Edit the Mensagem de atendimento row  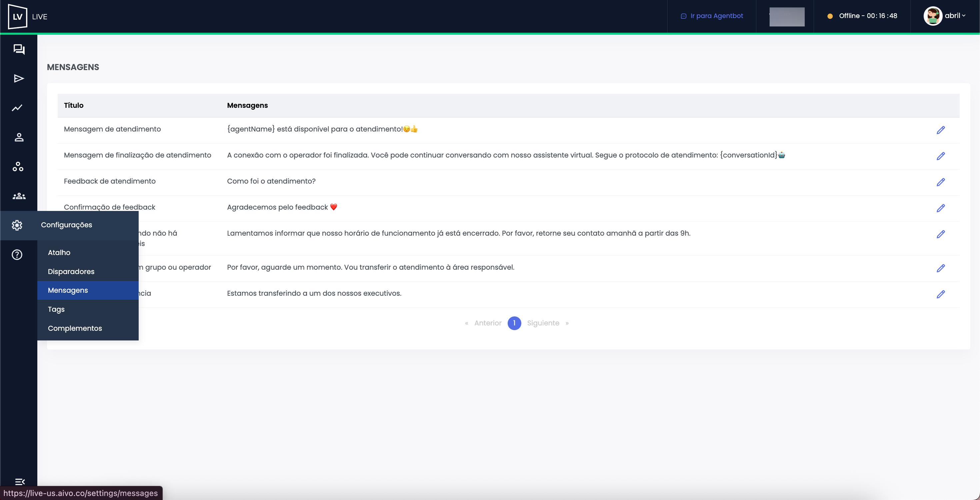pos(940,130)
